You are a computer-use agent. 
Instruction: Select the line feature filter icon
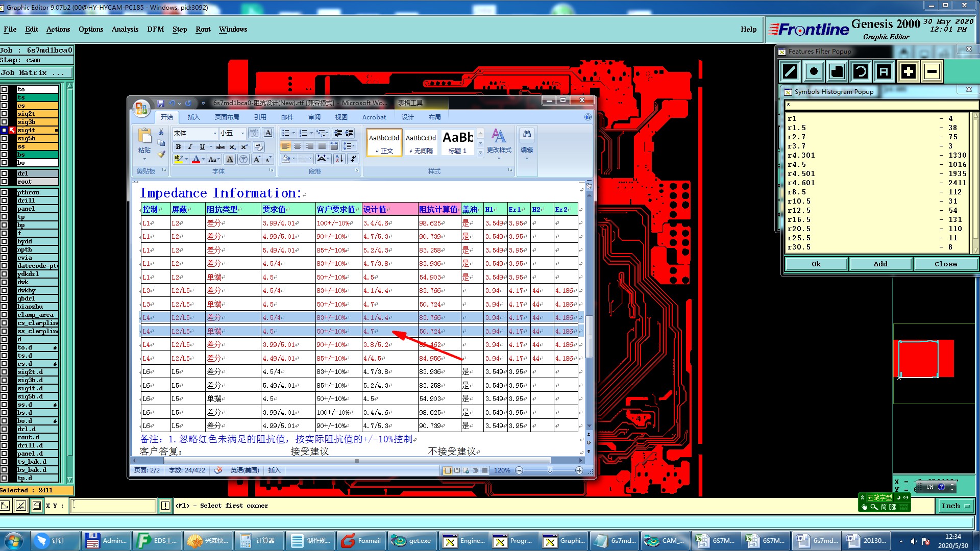[x=790, y=71]
